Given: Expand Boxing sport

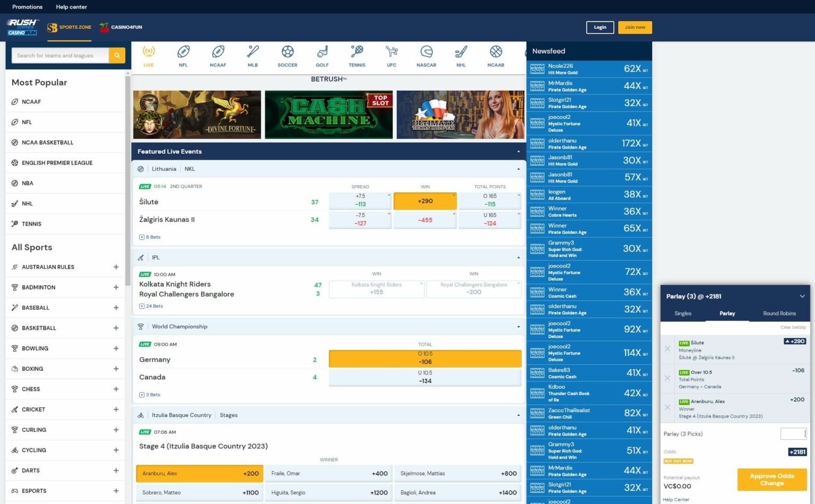Looking at the screenshot, I should pos(116,369).
